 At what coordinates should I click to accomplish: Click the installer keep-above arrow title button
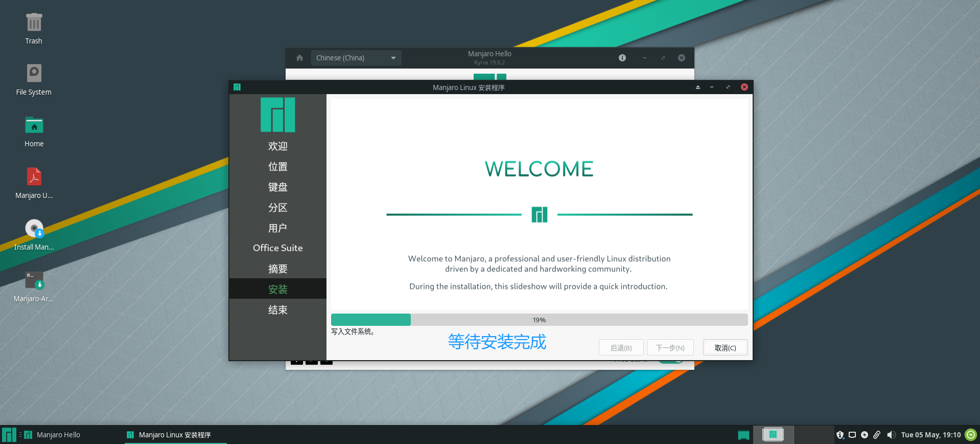click(697, 87)
